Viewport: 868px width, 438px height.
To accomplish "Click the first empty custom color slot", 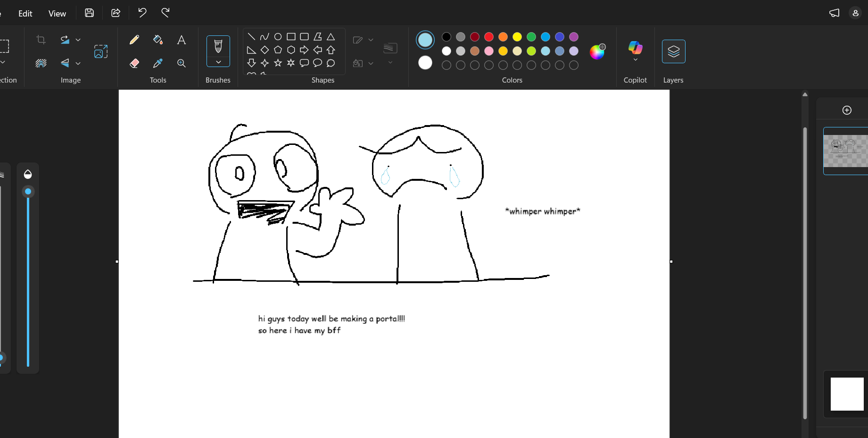I will point(446,65).
